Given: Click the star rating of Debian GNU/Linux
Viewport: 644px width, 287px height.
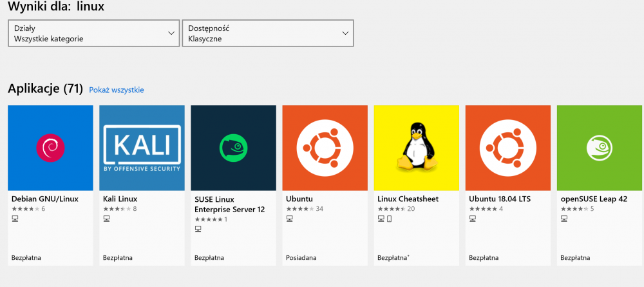Looking at the screenshot, I should (x=26, y=209).
